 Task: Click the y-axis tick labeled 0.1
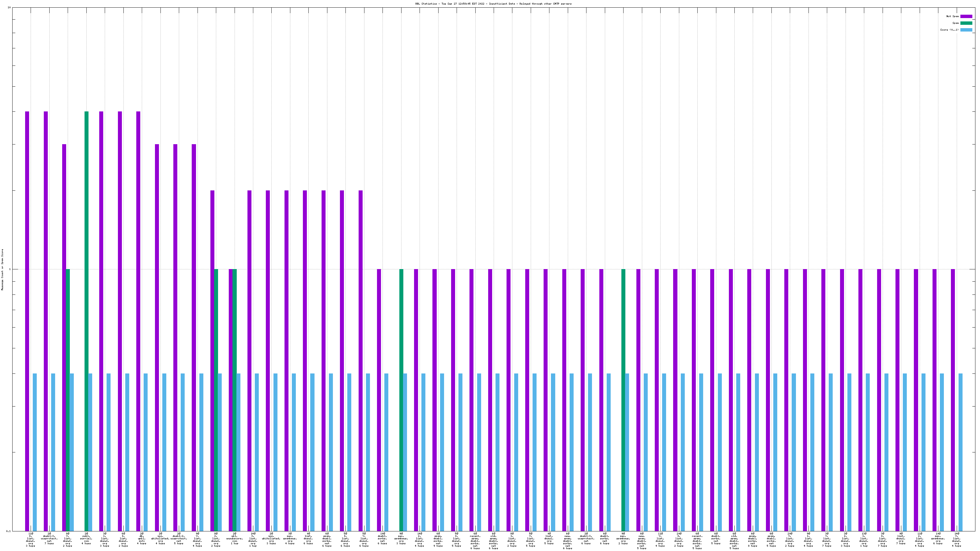coord(9,531)
